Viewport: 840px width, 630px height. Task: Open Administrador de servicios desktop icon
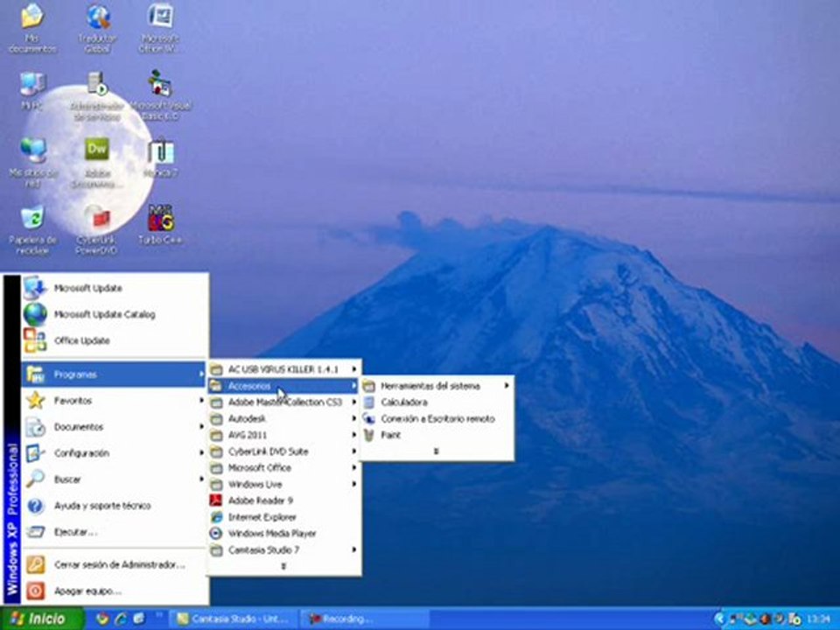pyautogui.click(x=96, y=95)
